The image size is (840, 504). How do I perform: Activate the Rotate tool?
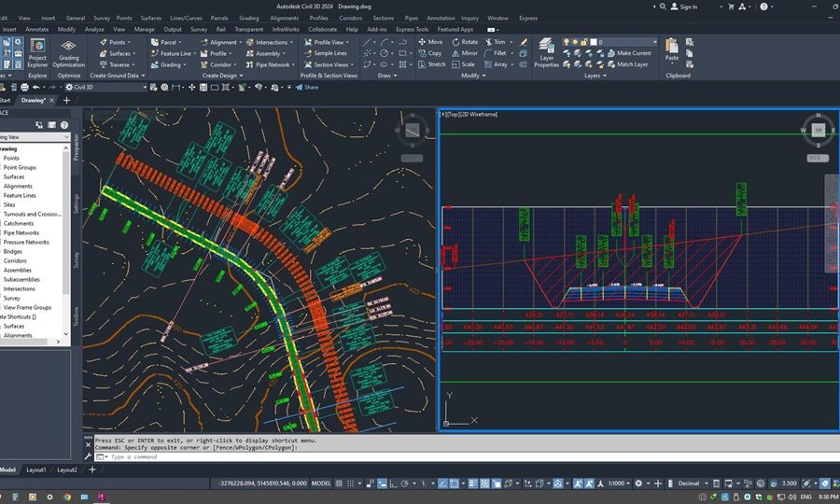(x=464, y=42)
